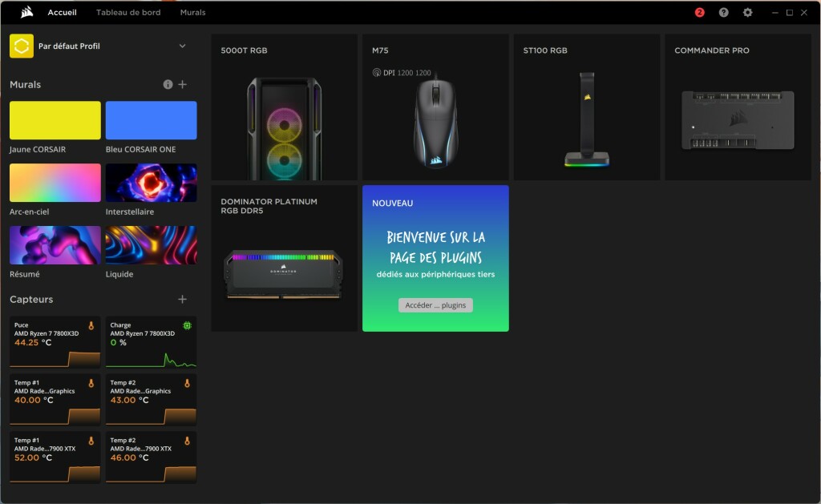
Task: Open the help question mark icon
Action: (724, 13)
